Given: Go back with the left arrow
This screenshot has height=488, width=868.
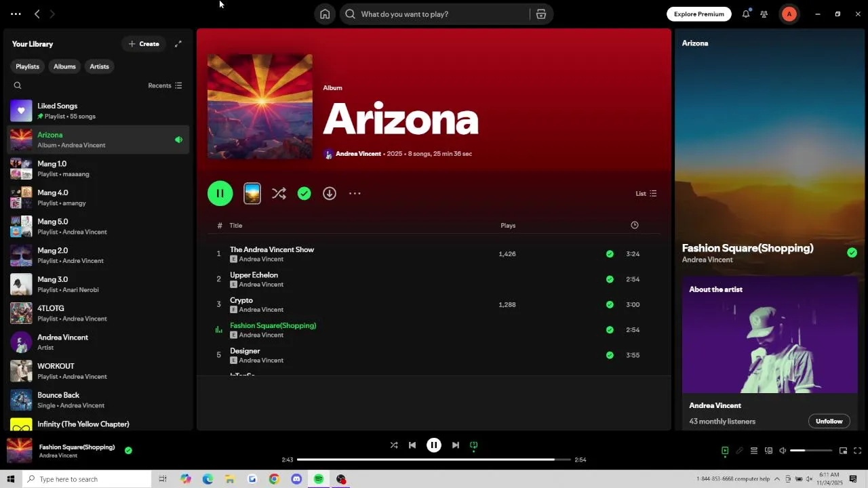Looking at the screenshot, I should coord(37,14).
